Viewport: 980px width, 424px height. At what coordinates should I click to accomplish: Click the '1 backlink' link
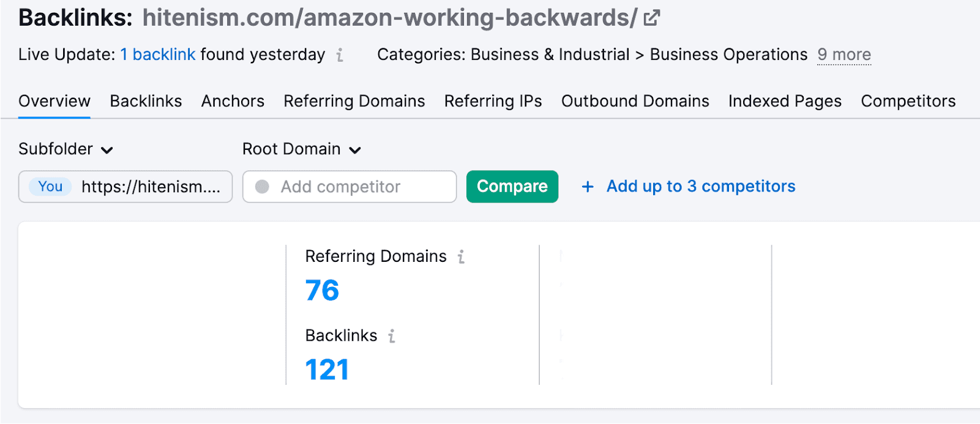157,55
